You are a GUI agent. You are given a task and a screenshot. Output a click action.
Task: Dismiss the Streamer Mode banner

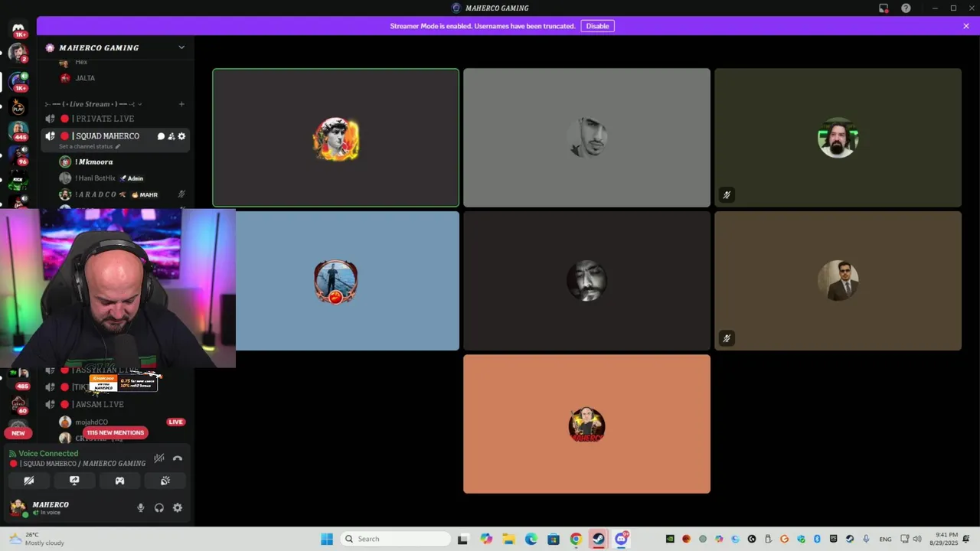pyautogui.click(x=966, y=26)
